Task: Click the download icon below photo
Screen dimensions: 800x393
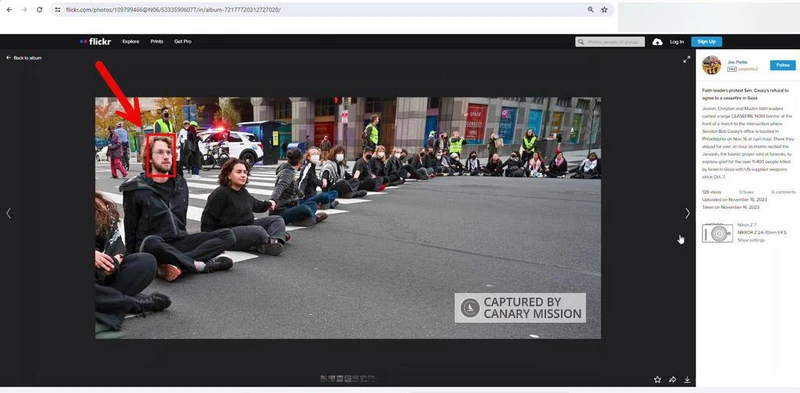Action: (687, 379)
